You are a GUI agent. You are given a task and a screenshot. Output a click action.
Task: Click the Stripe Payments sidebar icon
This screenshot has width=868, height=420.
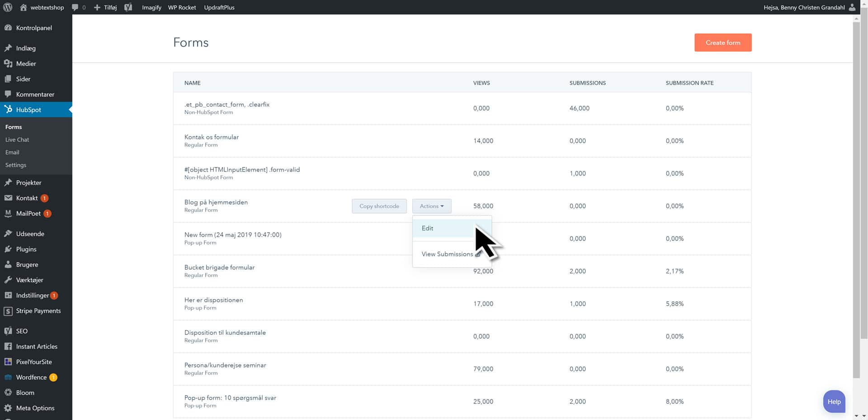8,311
